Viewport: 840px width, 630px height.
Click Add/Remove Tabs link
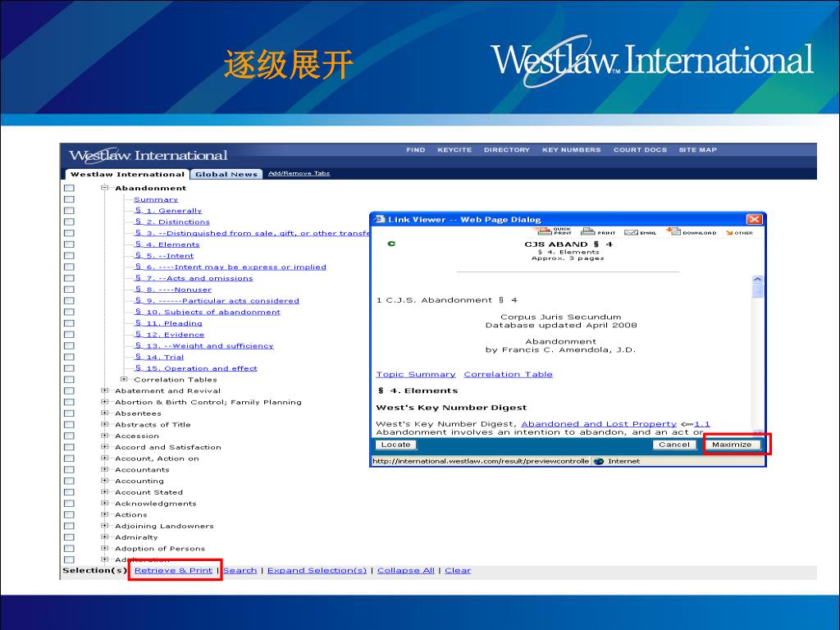(x=299, y=173)
